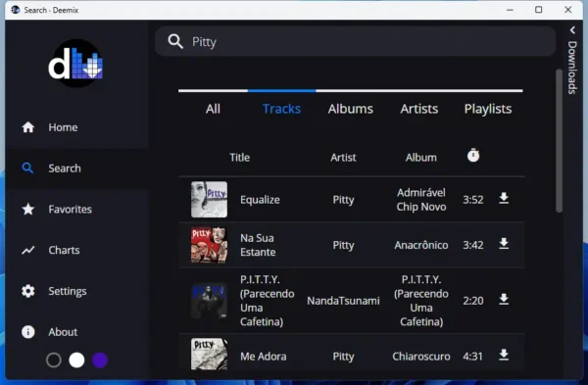The height and width of the screenshot is (385, 588).
Task: Open album Anacrônico
Action: tap(421, 245)
